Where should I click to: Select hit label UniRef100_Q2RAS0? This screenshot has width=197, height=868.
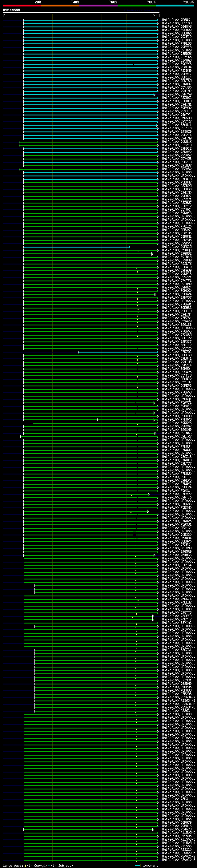[x=177, y=189]
